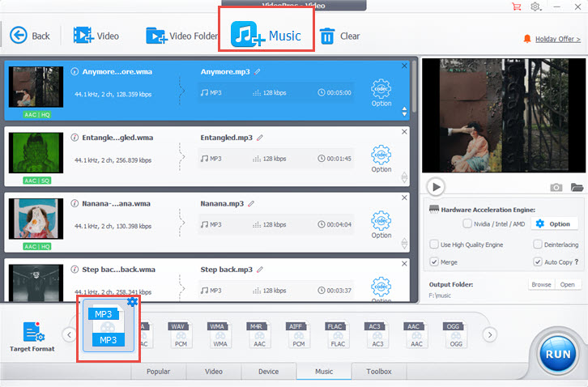
Task: Open the settings gear in title bar
Action: click(535, 6)
